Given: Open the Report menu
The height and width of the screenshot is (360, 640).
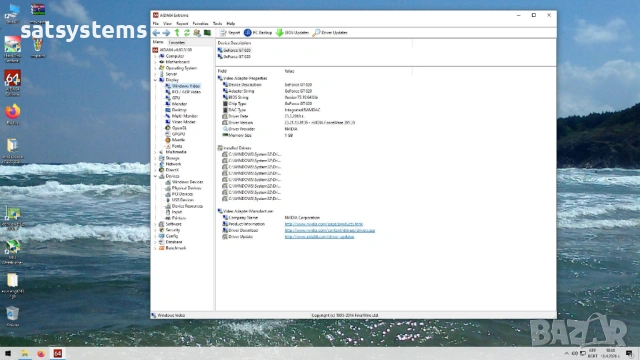Looking at the screenshot, I should [x=182, y=24].
